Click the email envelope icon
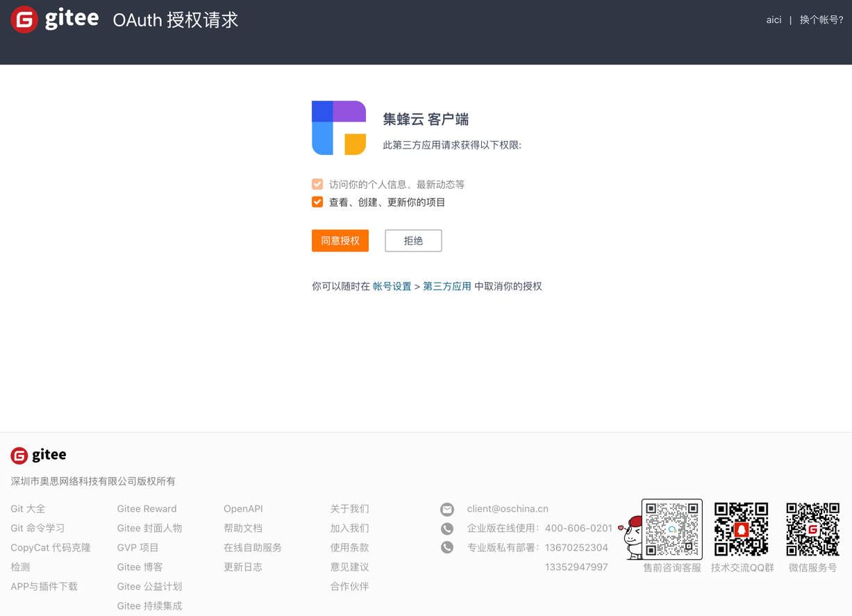Screen dimensions: 852x616 click(447, 509)
